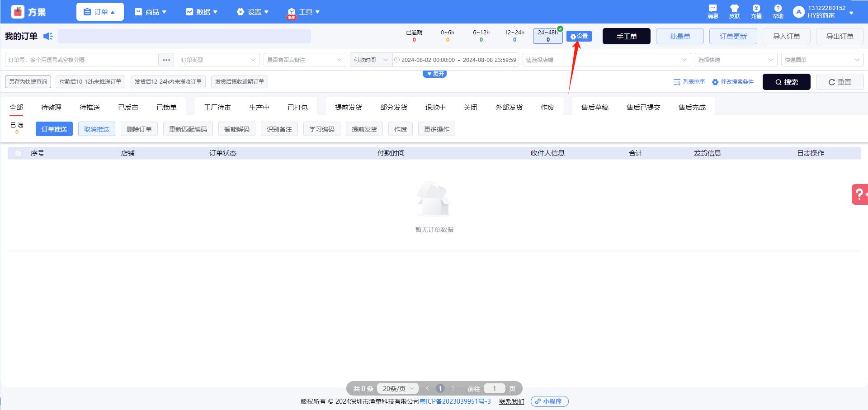Select the 6~12h time filter

[481, 36]
